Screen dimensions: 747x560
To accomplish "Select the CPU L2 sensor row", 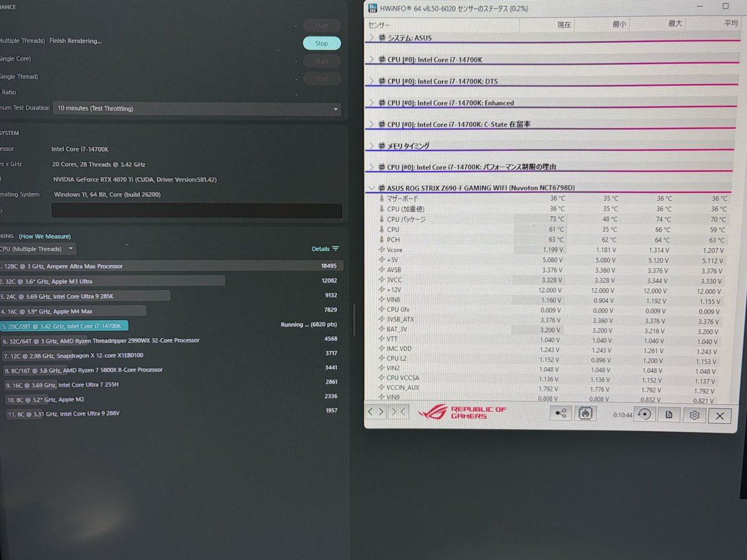I will (550, 359).
